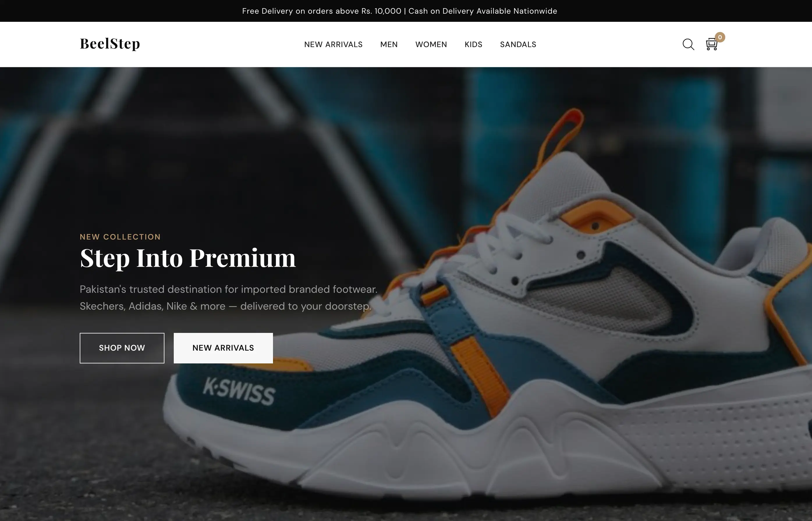Screen dimensions: 812x521
Task: Click the Step Into Premium heading
Action: pos(188,258)
